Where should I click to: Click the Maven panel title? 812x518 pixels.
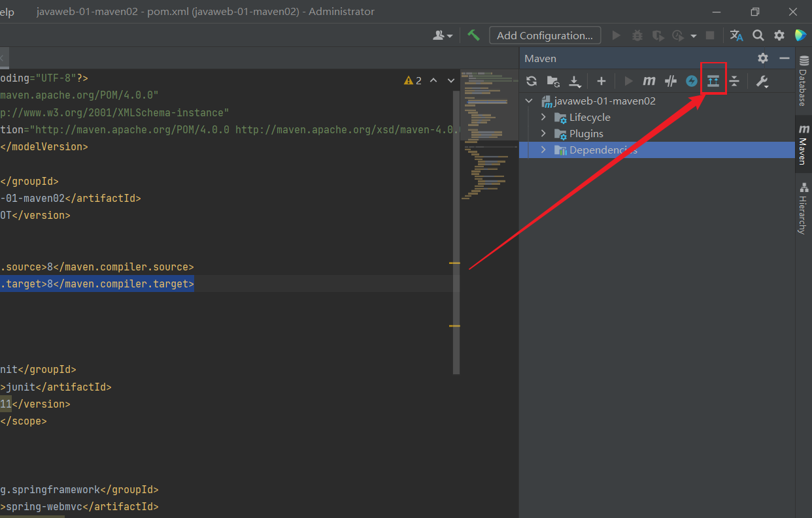pos(540,58)
